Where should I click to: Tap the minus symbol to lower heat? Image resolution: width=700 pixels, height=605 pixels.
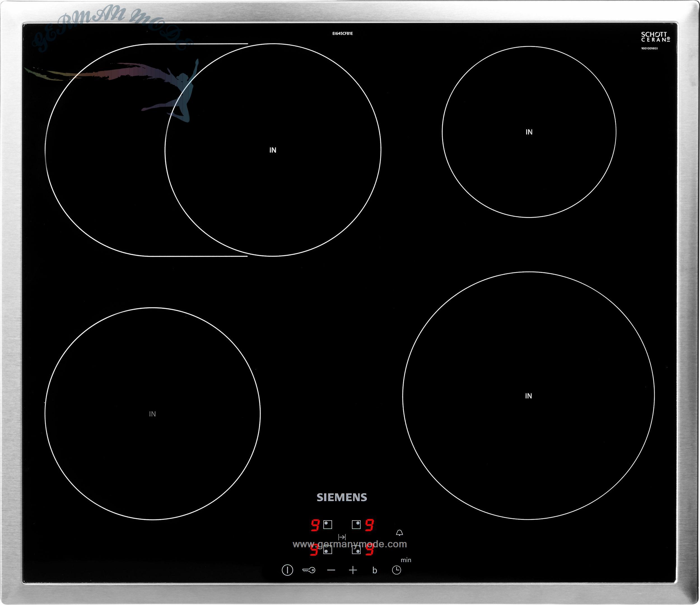click(332, 570)
